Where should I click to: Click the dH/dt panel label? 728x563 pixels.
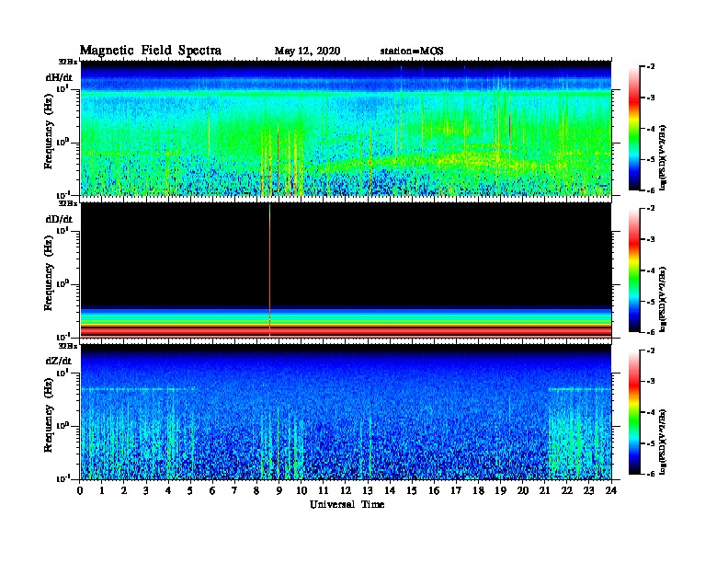[59, 77]
